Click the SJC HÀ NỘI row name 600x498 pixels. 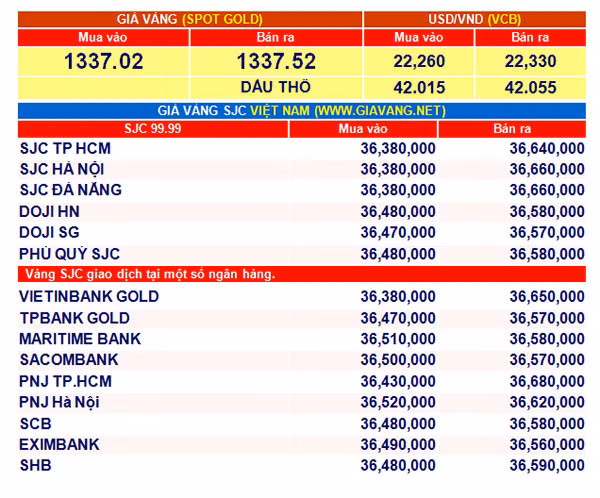tap(62, 169)
